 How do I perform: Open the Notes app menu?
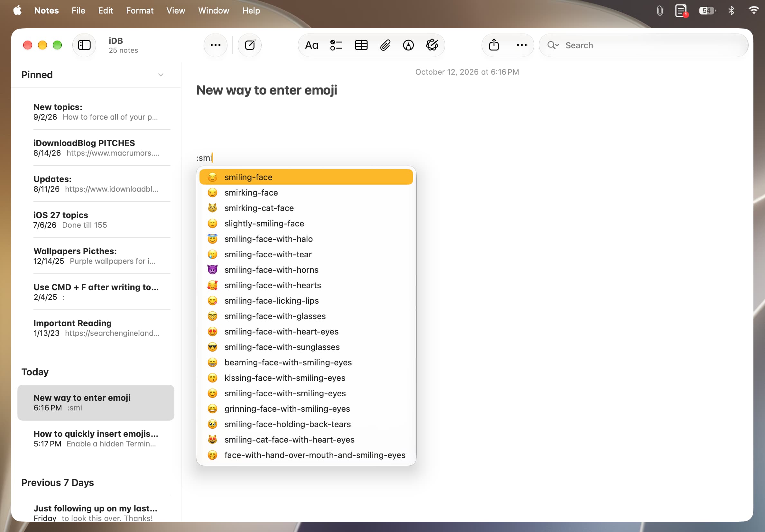(x=46, y=10)
